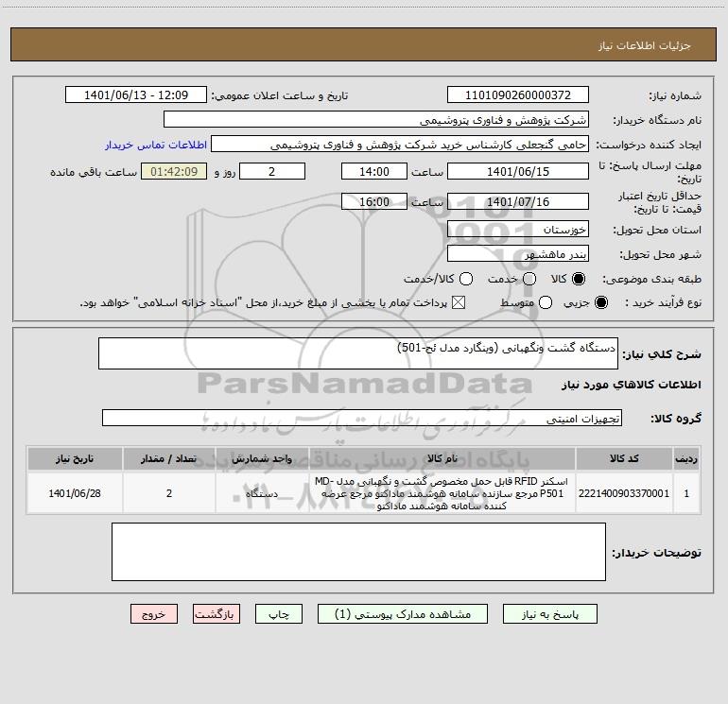Image resolution: width=728 pixels, height=704 pixels.
Task: Toggle the اسناد خزانه اسلامی payment checkbox
Action: [x=459, y=302]
